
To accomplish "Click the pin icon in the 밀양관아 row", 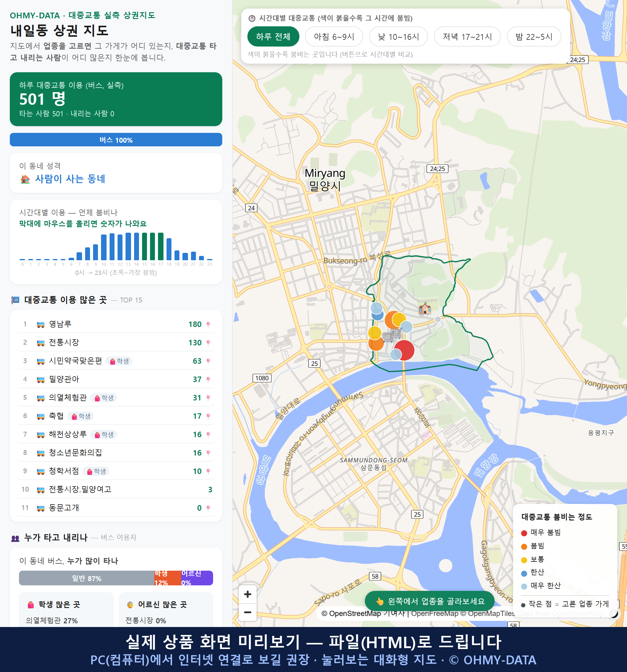I will pos(208,379).
